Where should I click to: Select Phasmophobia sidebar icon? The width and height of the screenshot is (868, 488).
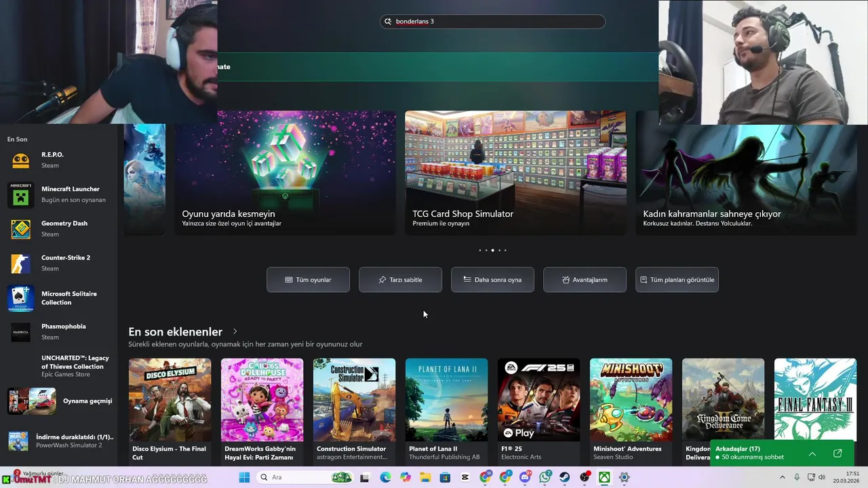pyautogui.click(x=21, y=332)
